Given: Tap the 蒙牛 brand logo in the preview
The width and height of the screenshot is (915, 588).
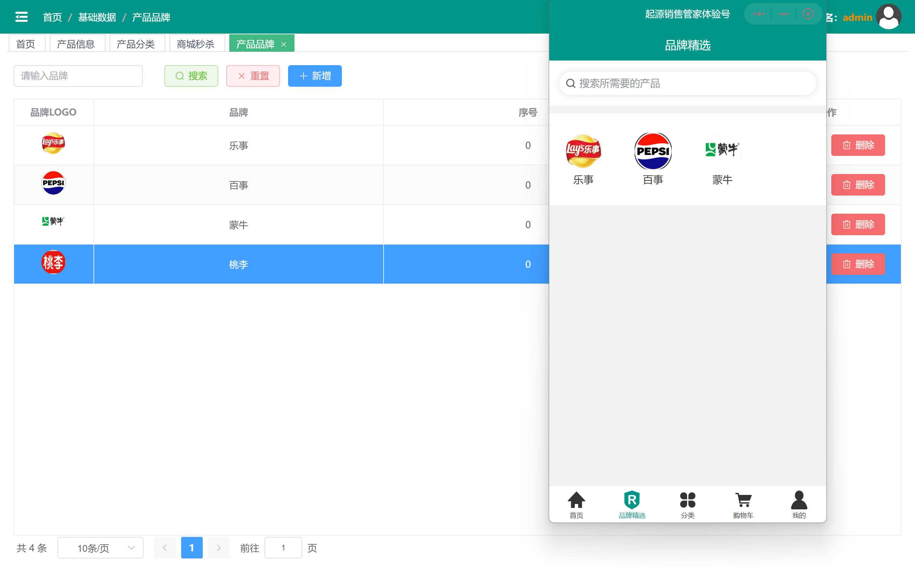Looking at the screenshot, I should pyautogui.click(x=722, y=150).
